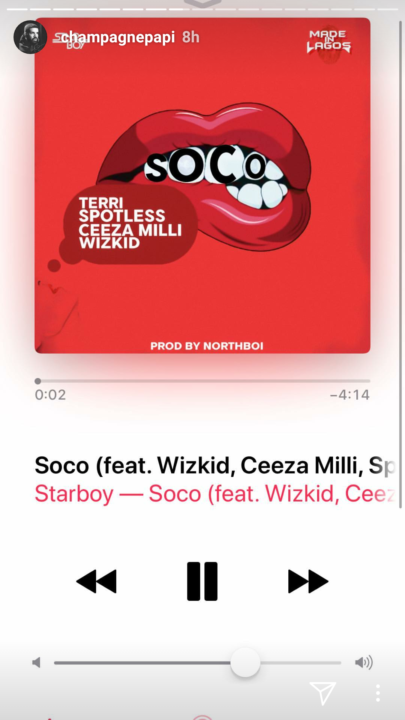Tap the rewind double-arrow icon

point(96,581)
